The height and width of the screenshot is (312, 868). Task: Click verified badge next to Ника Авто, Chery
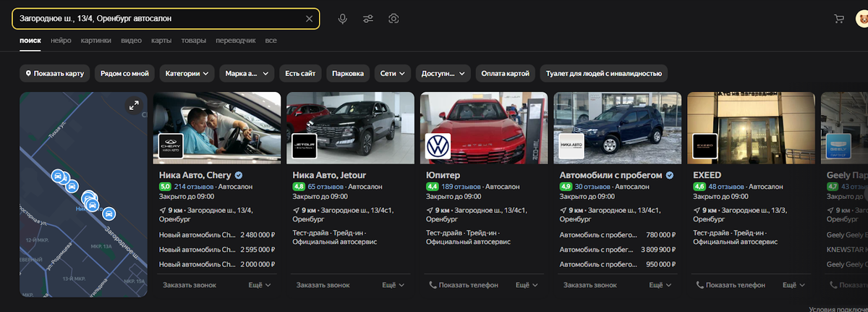click(238, 175)
